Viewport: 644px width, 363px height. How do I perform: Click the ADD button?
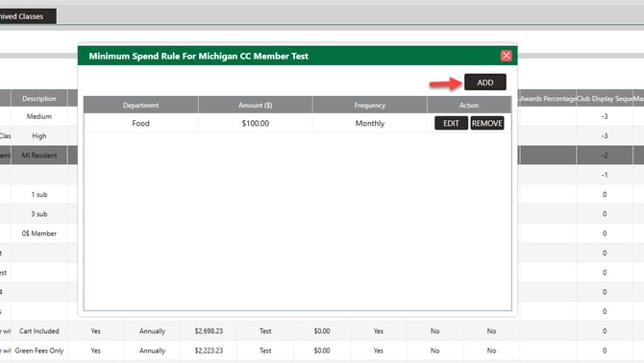485,83
